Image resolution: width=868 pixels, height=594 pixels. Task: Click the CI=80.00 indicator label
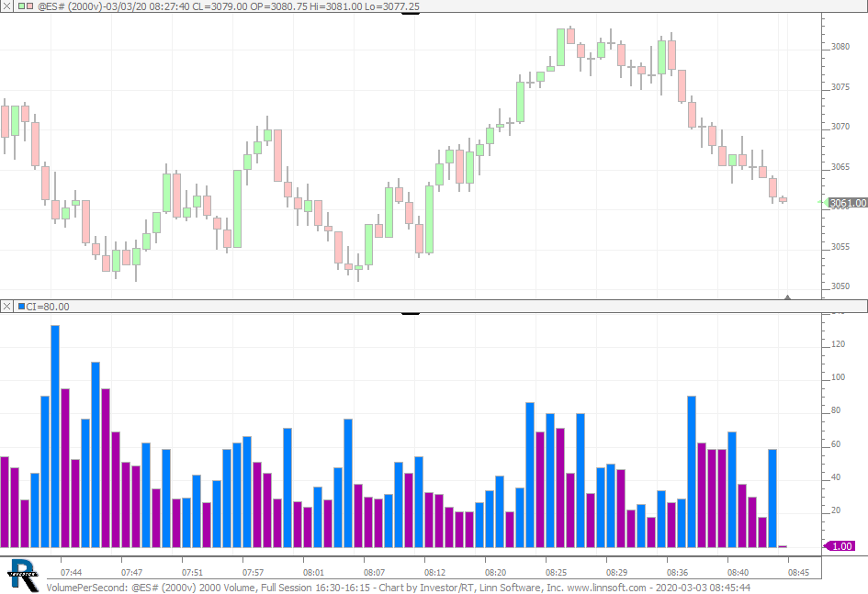[x=48, y=307]
